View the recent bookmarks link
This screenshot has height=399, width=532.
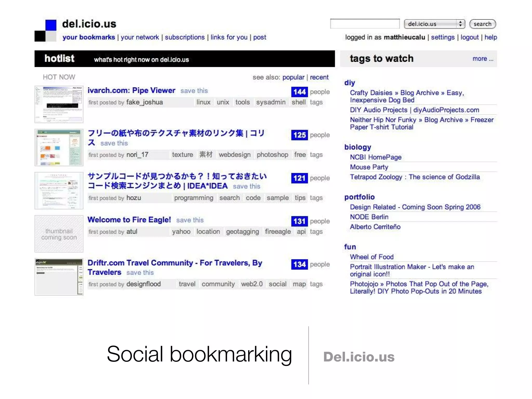[x=319, y=77]
